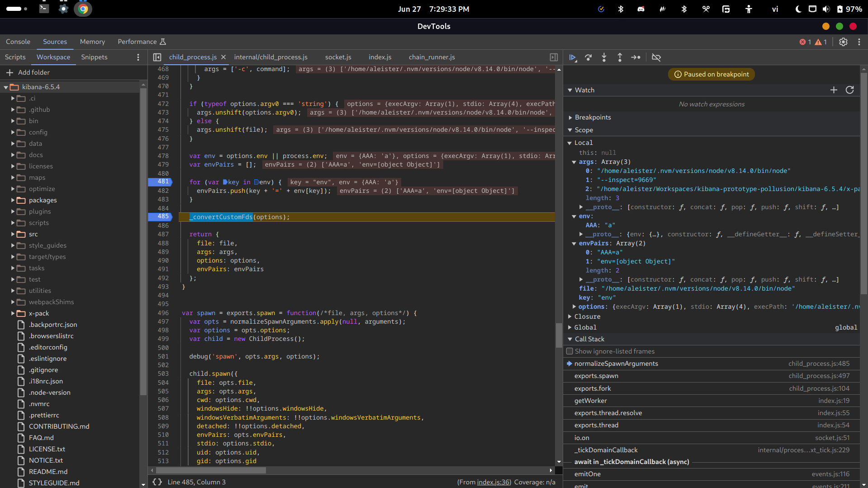The height and width of the screenshot is (488, 868).
Task: Collapse the Scope section
Action: point(570,130)
